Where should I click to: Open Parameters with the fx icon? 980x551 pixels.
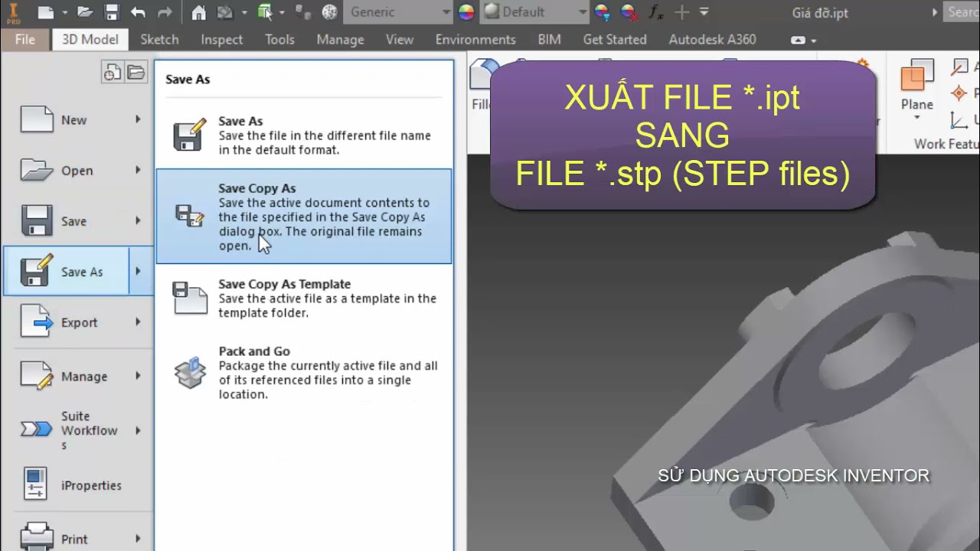click(x=656, y=12)
